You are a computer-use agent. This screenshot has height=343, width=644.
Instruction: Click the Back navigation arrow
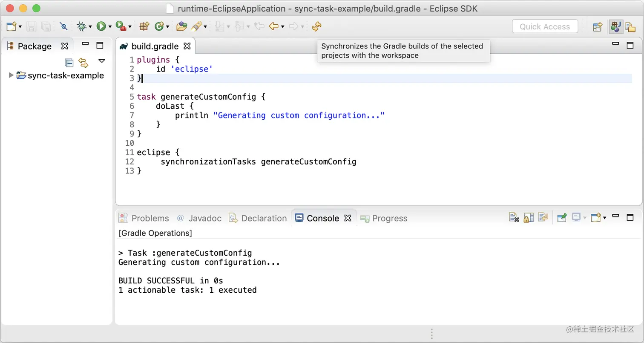pos(273,26)
